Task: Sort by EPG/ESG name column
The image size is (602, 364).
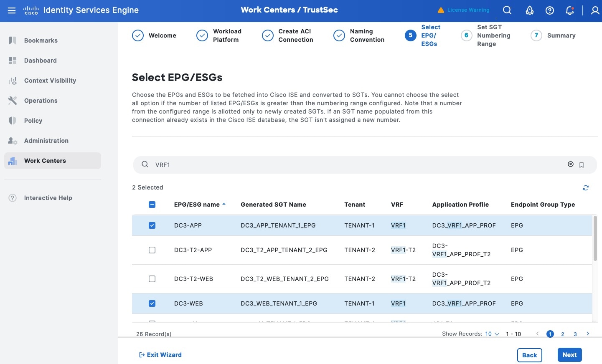Action: (197, 205)
